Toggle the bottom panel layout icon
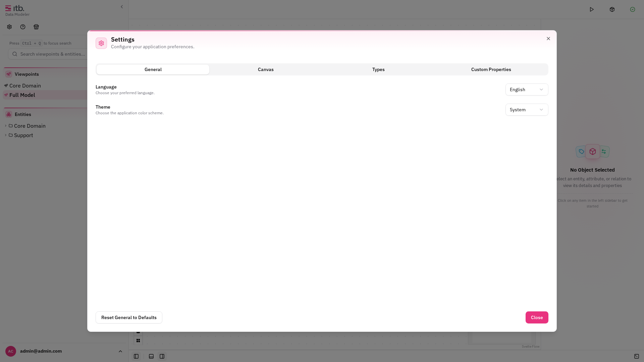Screen dimensions: 644x362 coord(151,356)
